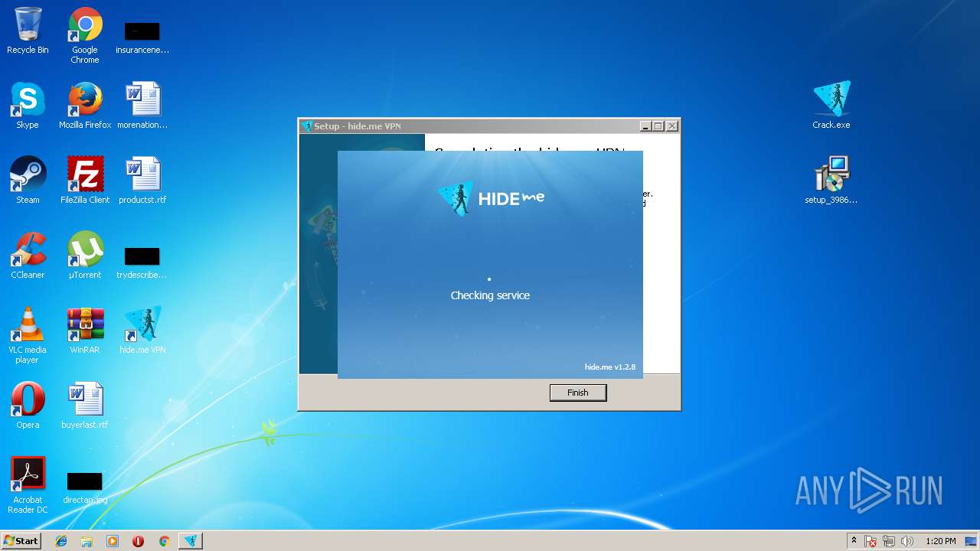Launch Opera from the taskbar

[x=138, y=541]
